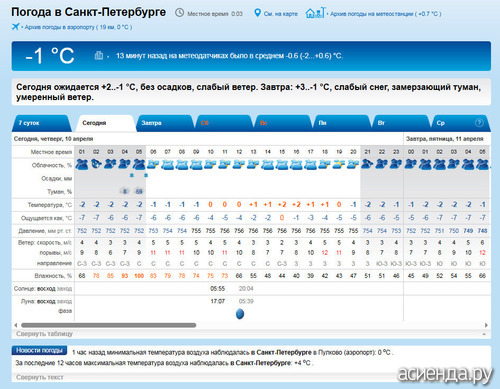Screen dimensions: 500x389
Task: Click the right scroll arrow of table
Action: [486, 325]
